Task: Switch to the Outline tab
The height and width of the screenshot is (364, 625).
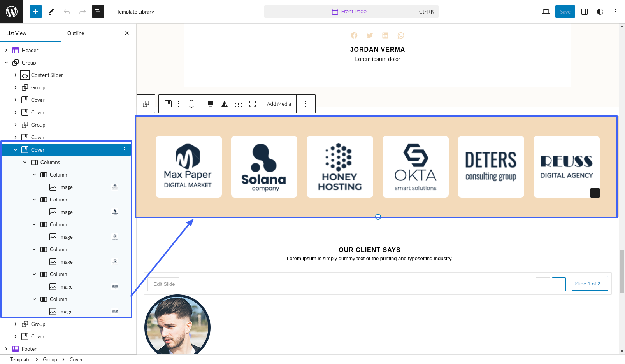Action: click(x=75, y=33)
